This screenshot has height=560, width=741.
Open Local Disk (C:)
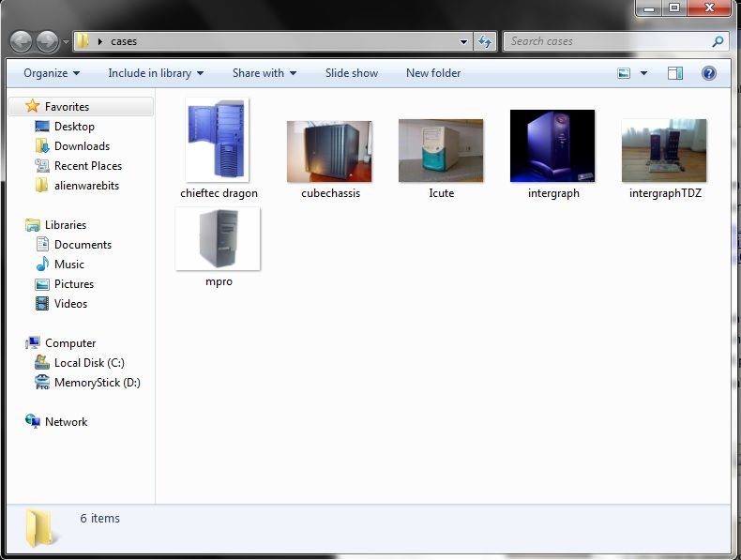(x=89, y=363)
